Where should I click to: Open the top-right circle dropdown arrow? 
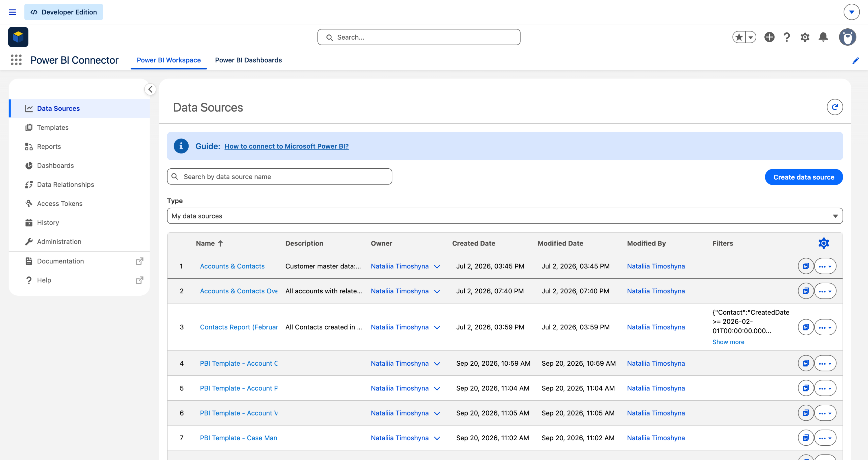(x=851, y=12)
